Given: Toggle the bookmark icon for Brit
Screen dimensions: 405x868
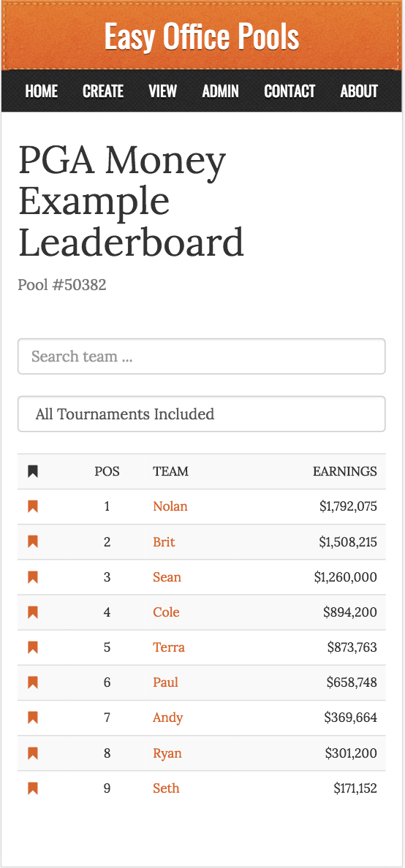Looking at the screenshot, I should (33, 542).
